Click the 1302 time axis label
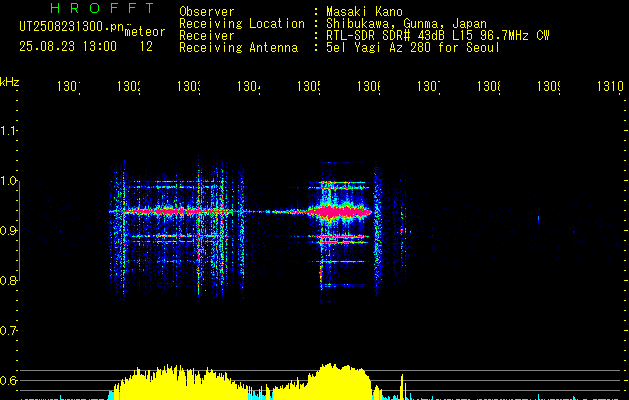This screenshot has height=400, width=629. tap(129, 86)
